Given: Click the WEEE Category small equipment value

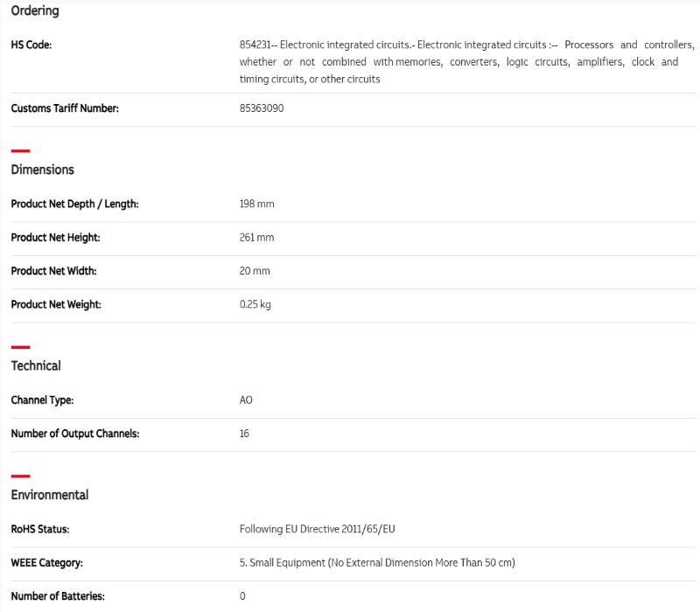Looking at the screenshot, I should coord(377,562).
